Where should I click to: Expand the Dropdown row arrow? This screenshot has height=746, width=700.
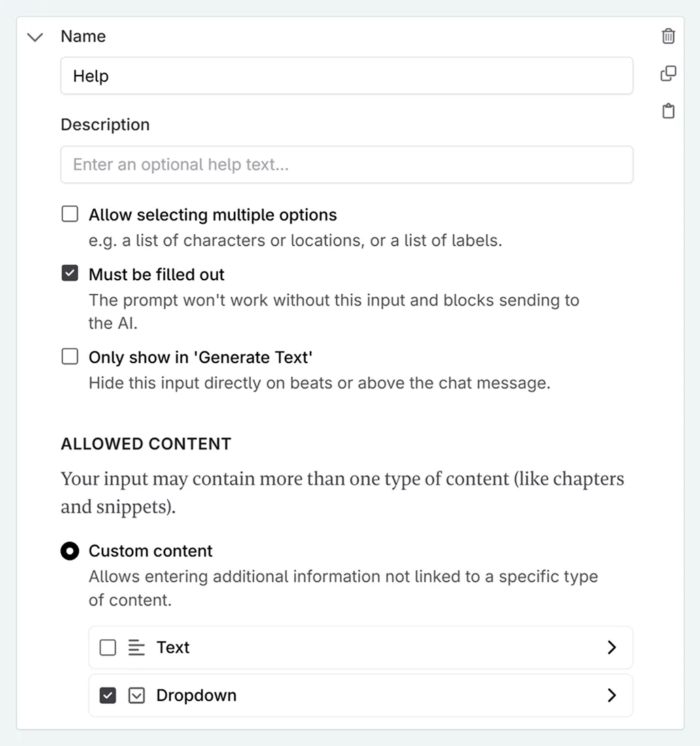click(x=611, y=695)
